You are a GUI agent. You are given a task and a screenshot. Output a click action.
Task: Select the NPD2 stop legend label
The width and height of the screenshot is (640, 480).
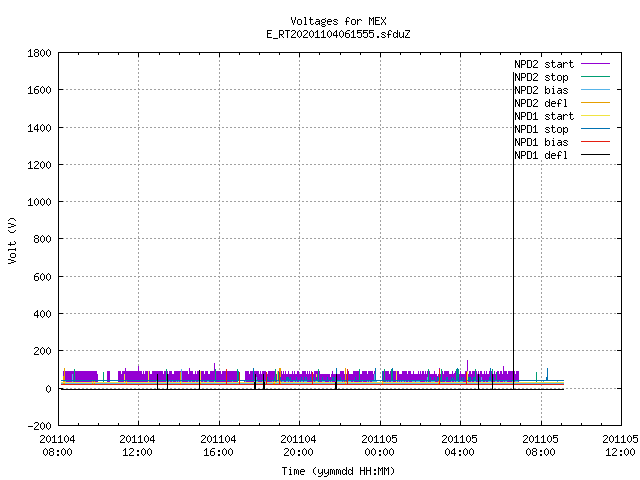(x=541, y=77)
